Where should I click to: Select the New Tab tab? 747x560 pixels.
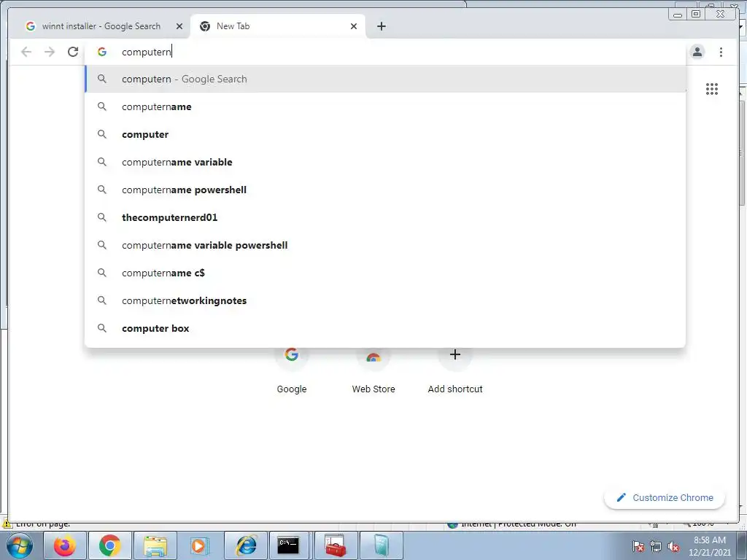276,26
